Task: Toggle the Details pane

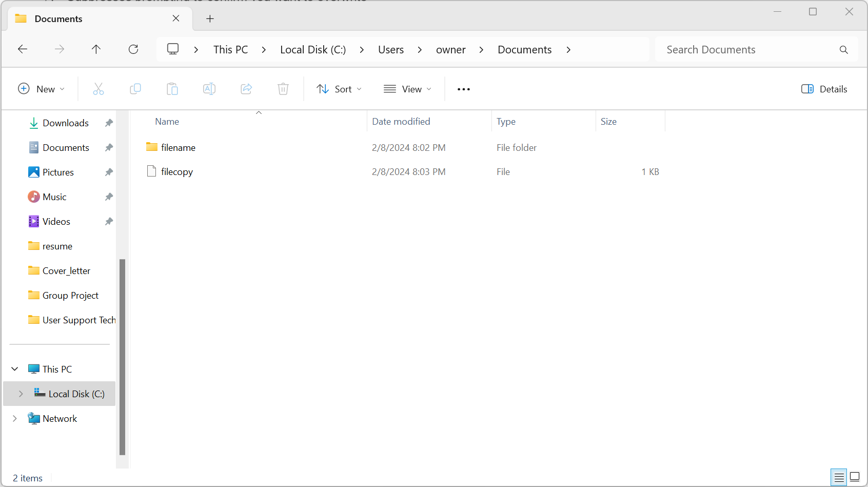Action: pos(824,89)
